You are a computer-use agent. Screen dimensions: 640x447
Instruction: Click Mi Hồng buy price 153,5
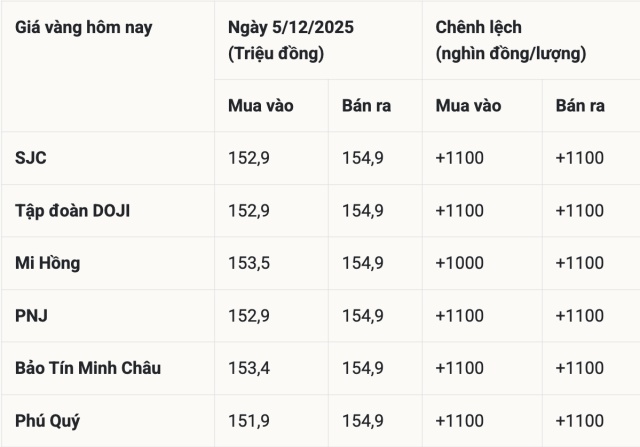249,264
